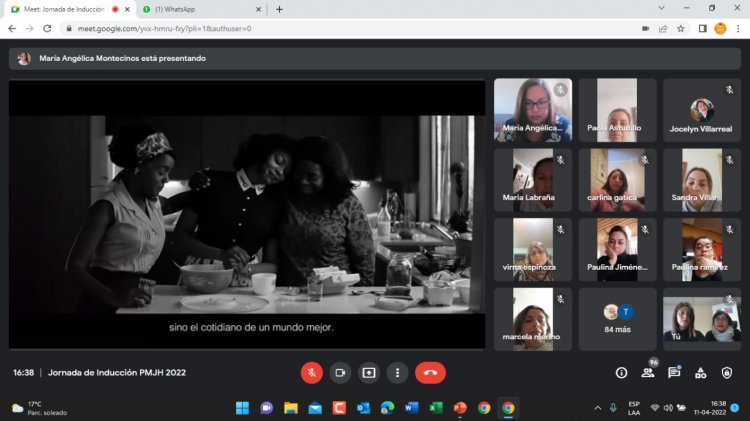Open a new browser tab
The height and width of the screenshot is (421, 750).
point(279,9)
